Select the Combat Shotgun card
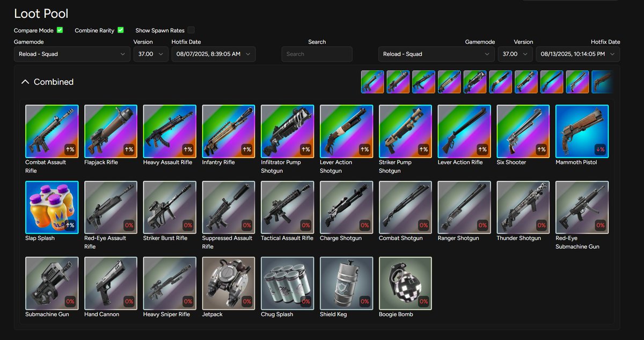 coord(406,207)
